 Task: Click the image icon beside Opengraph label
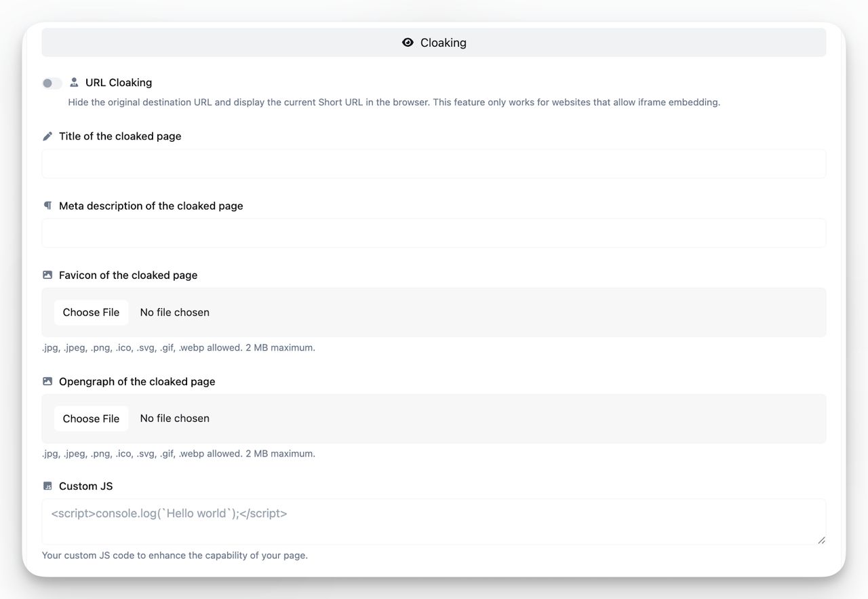(x=47, y=381)
